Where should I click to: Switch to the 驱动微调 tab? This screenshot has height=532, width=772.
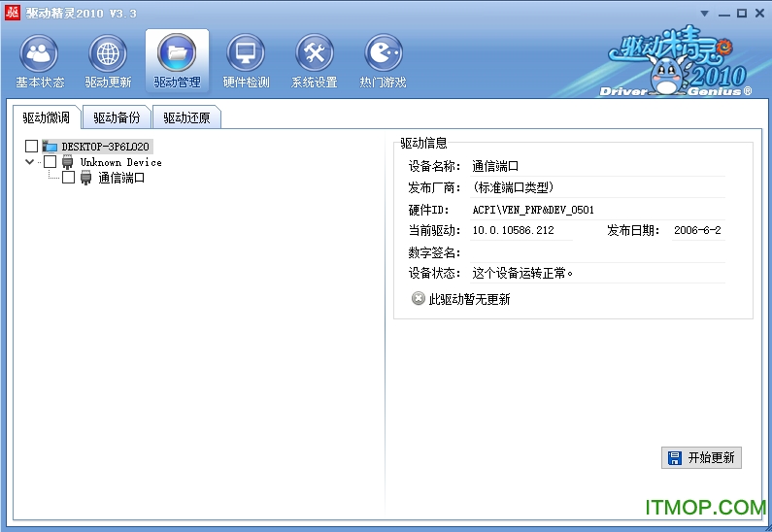click(47, 117)
